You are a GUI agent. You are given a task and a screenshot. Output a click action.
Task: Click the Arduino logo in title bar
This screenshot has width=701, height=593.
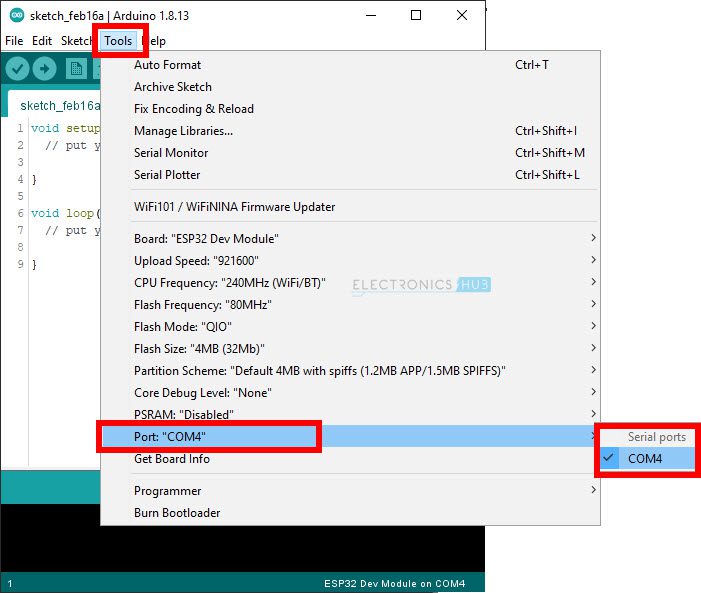(17, 15)
